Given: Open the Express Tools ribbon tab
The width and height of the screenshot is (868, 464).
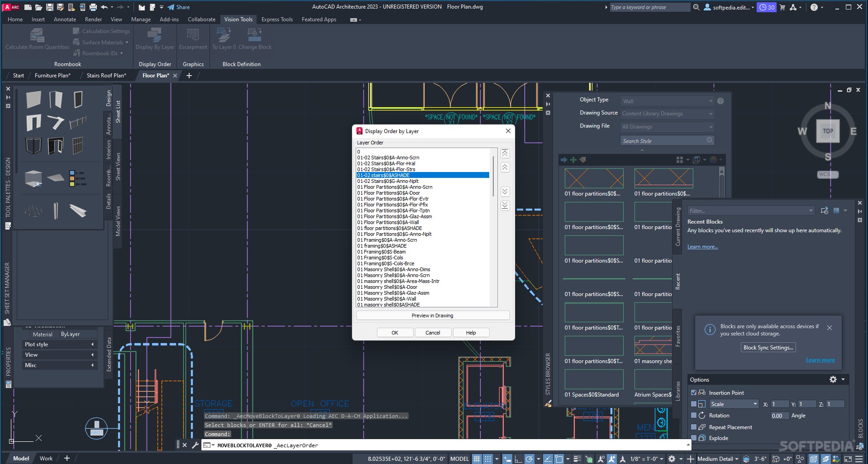Looking at the screenshot, I should tap(277, 19).
